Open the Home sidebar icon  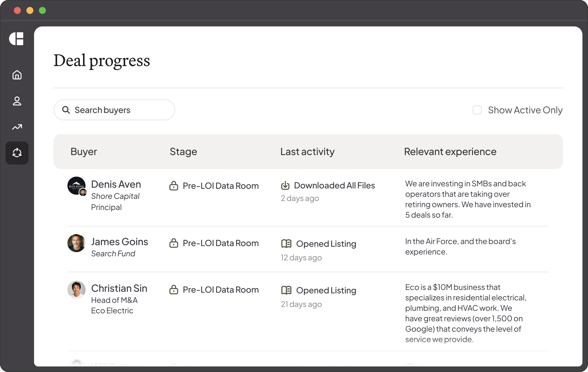(17, 75)
